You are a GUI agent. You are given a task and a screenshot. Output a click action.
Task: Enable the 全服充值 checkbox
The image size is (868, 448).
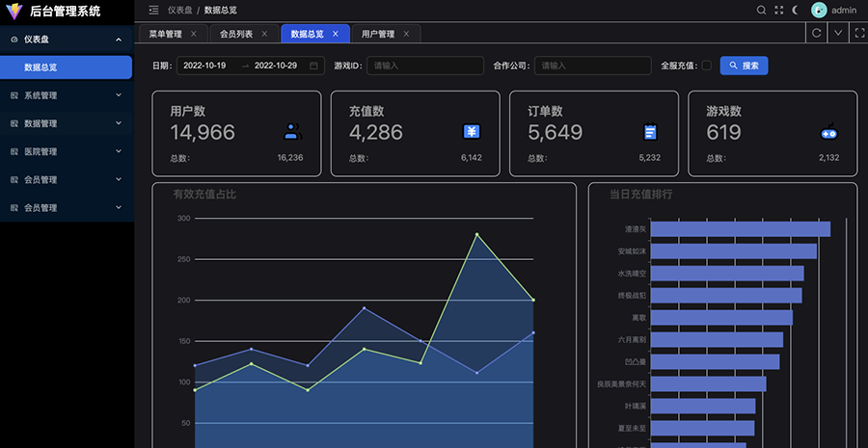click(x=706, y=66)
